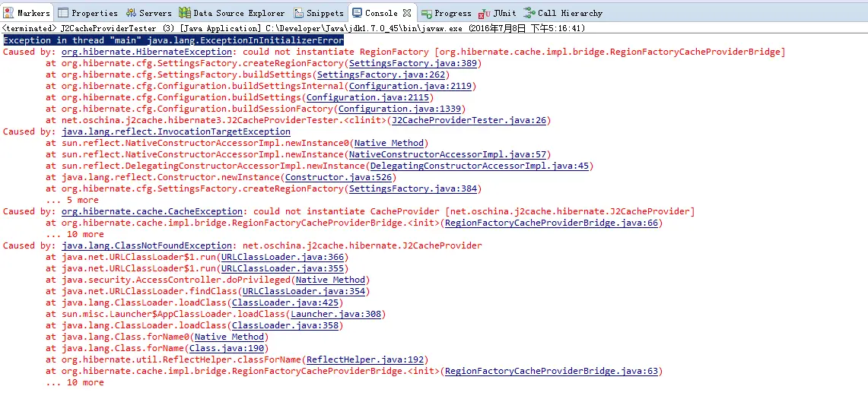
Task: Click the terminated J2CacheProviderTester launch description
Action: (x=294, y=28)
